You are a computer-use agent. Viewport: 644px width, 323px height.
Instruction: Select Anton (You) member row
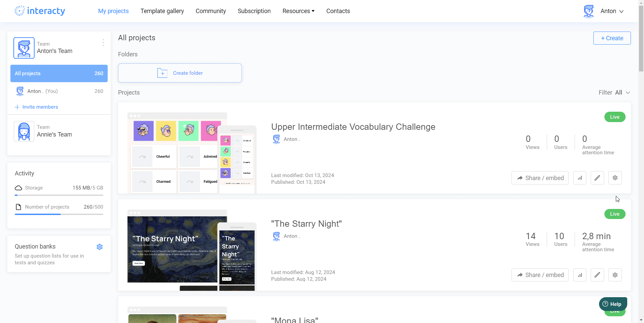(59, 91)
